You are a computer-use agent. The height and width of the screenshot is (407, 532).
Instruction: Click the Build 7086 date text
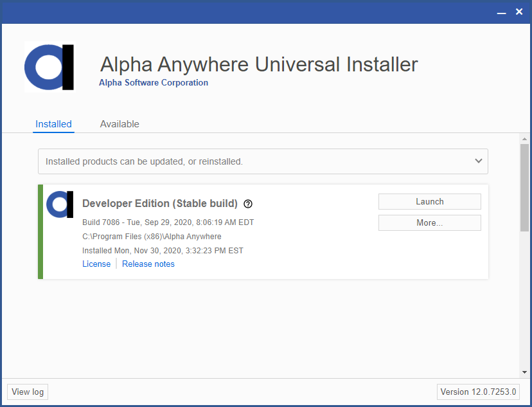168,222
